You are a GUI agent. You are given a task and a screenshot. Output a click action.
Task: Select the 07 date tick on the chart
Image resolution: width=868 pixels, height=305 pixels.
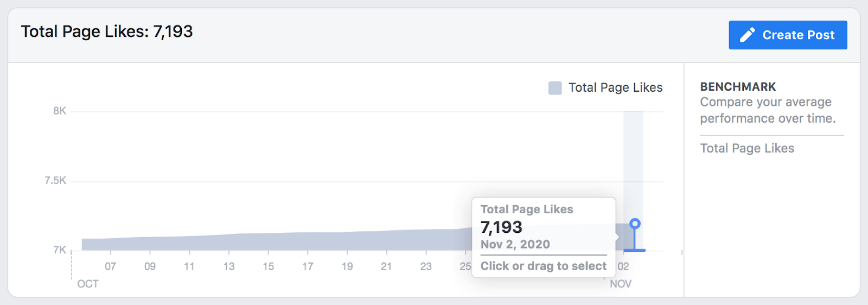(111, 266)
